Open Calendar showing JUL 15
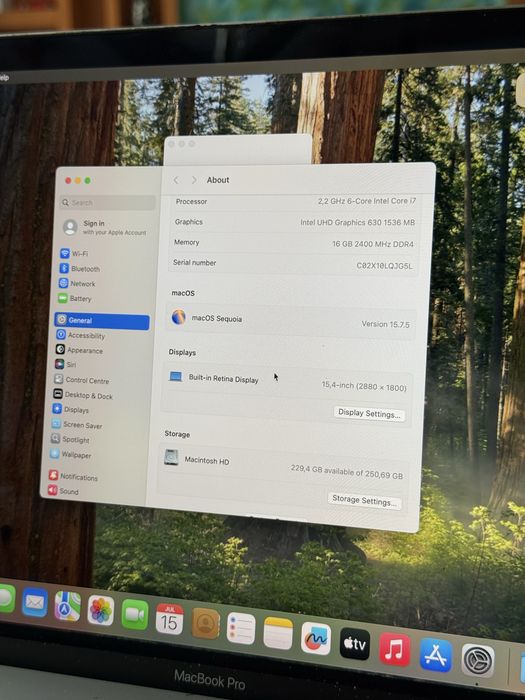Image resolution: width=525 pixels, height=700 pixels. pos(169,618)
